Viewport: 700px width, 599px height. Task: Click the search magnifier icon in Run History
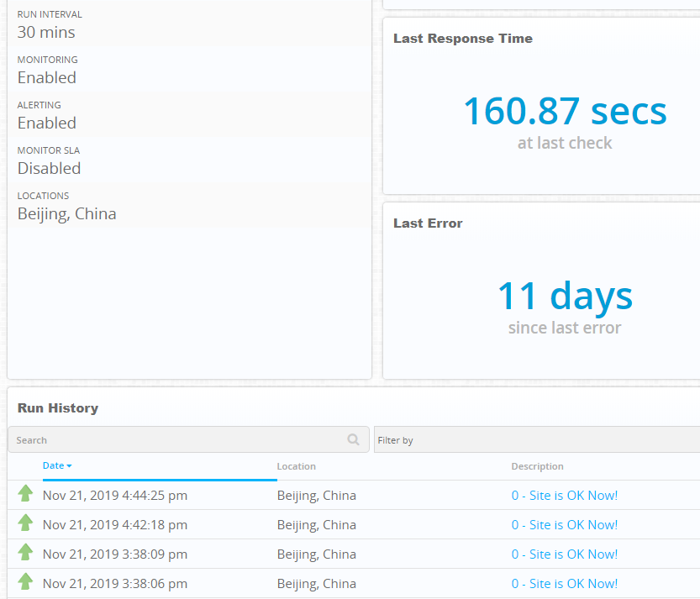click(354, 439)
